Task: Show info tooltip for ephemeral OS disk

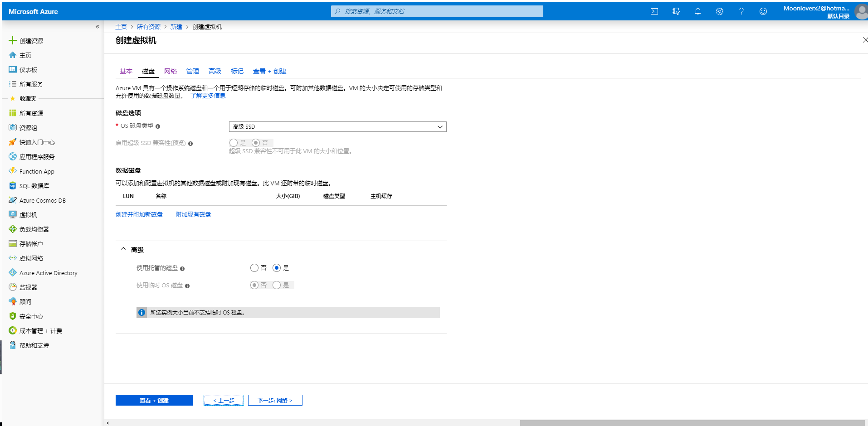Action: click(x=187, y=286)
